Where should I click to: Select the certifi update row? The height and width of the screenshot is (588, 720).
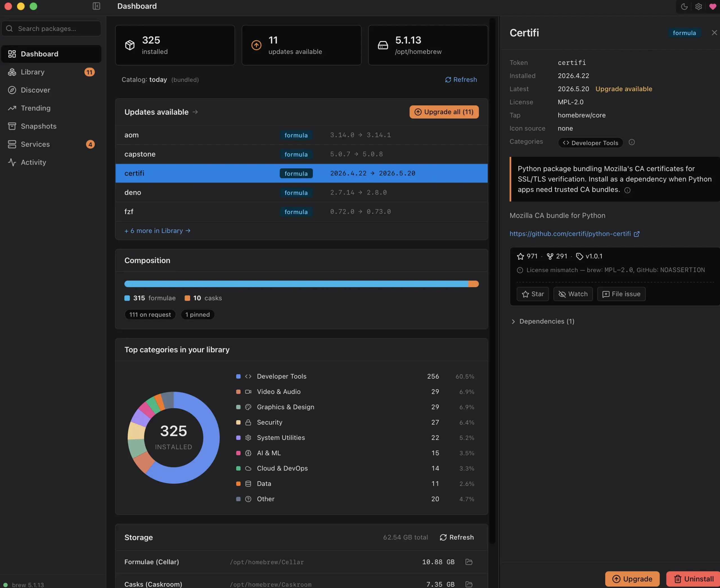click(x=301, y=173)
